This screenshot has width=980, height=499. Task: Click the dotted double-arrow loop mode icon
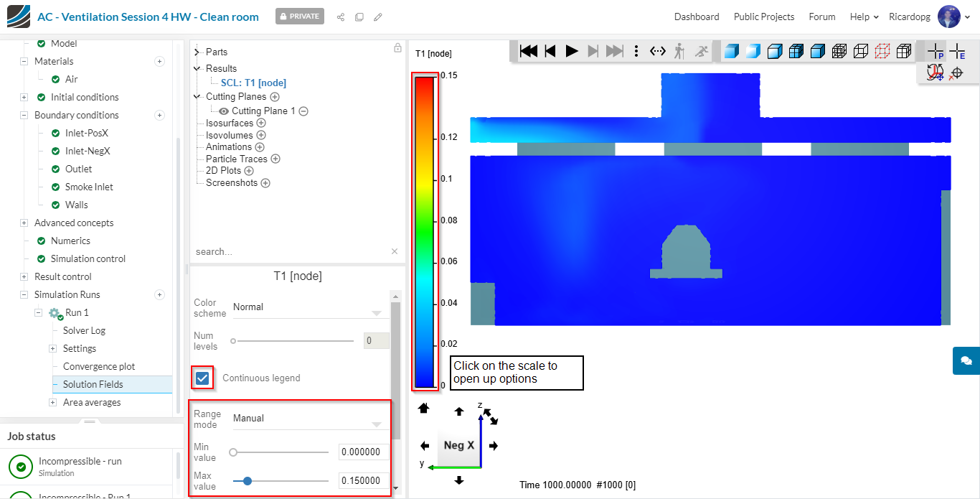click(658, 51)
